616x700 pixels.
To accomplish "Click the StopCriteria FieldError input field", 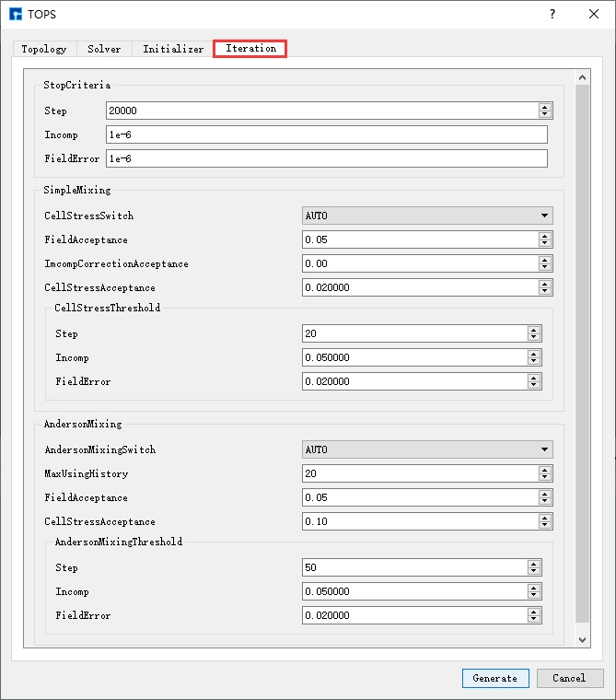I will click(x=326, y=158).
